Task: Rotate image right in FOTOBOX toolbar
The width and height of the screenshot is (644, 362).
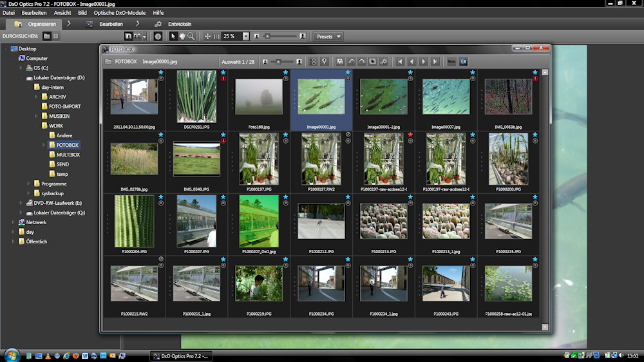Action: click(362, 61)
